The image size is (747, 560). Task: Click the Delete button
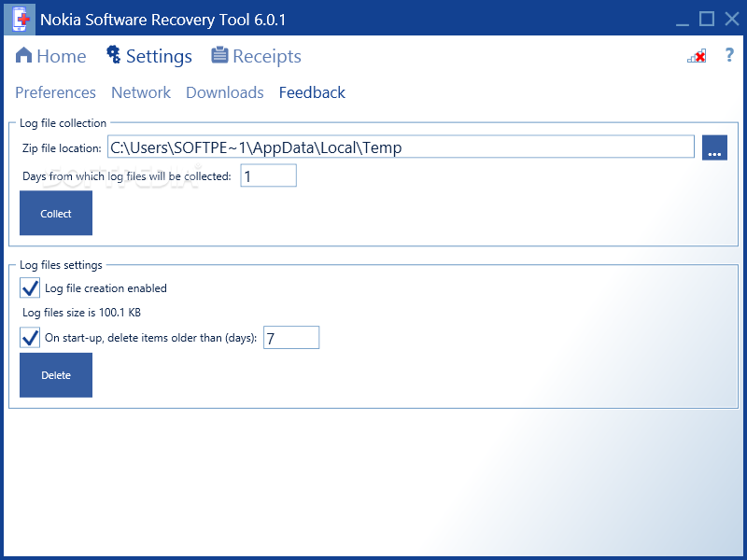[x=56, y=375]
